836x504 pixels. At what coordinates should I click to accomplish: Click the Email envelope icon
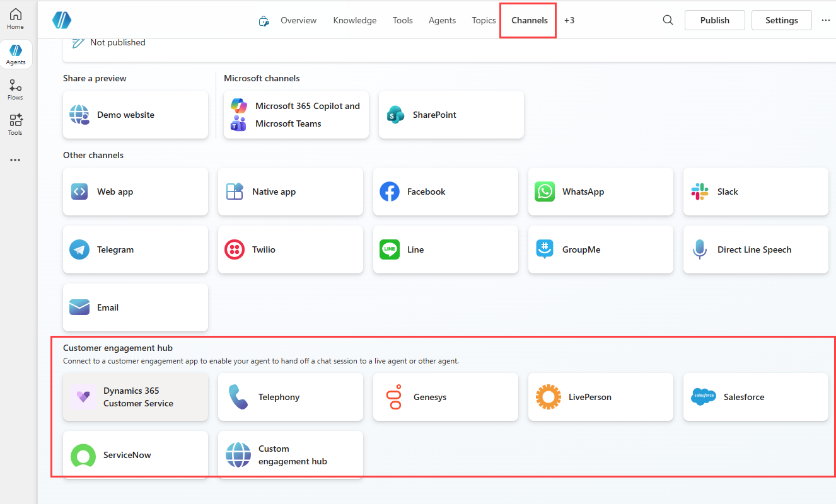pos(79,307)
